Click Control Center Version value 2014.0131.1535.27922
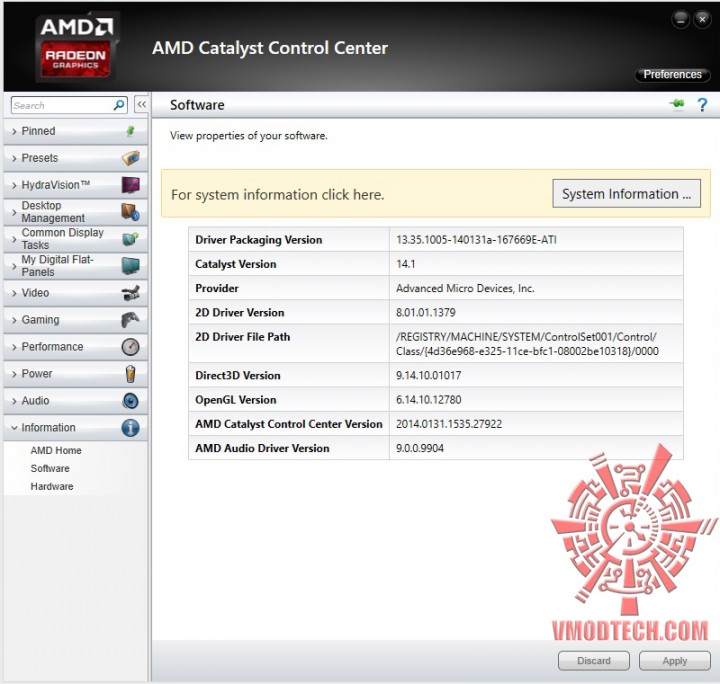This screenshot has width=720, height=684. point(449,424)
